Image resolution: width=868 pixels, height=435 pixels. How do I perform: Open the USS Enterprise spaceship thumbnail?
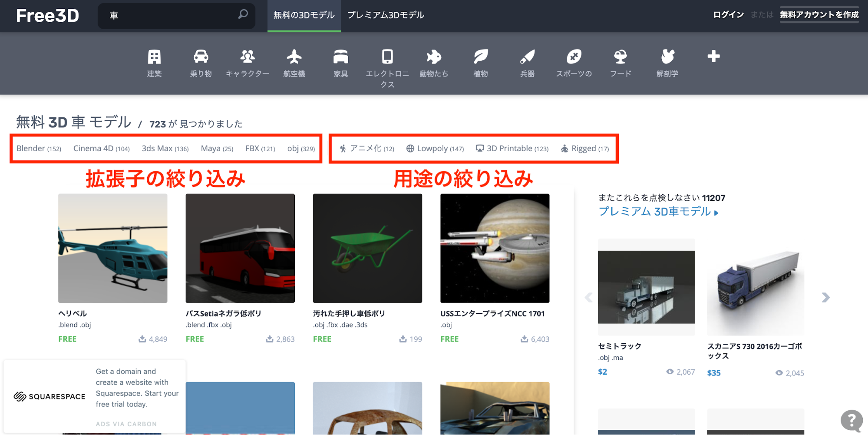pyautogui.click(x=495, y=248)
